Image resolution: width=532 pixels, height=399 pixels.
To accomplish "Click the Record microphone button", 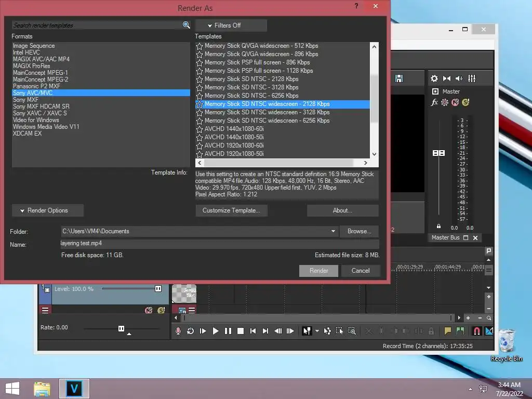I will 178,331.
